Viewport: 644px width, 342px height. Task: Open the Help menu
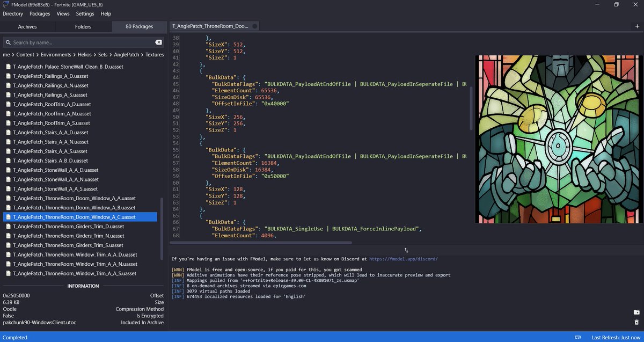(x=106, y=13)
